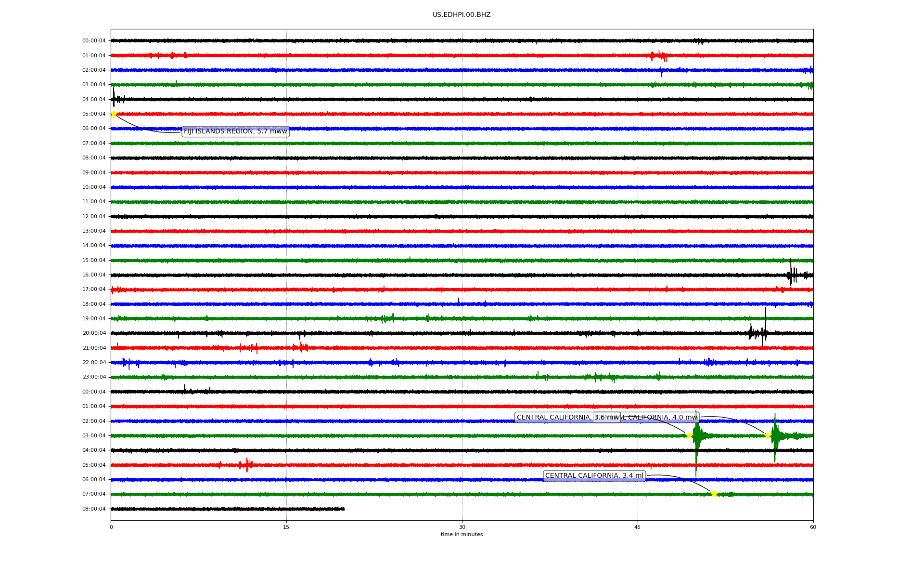Click the 20:00:04 row time label
Viewport: 924px width, 578px height.
point(94,333)
